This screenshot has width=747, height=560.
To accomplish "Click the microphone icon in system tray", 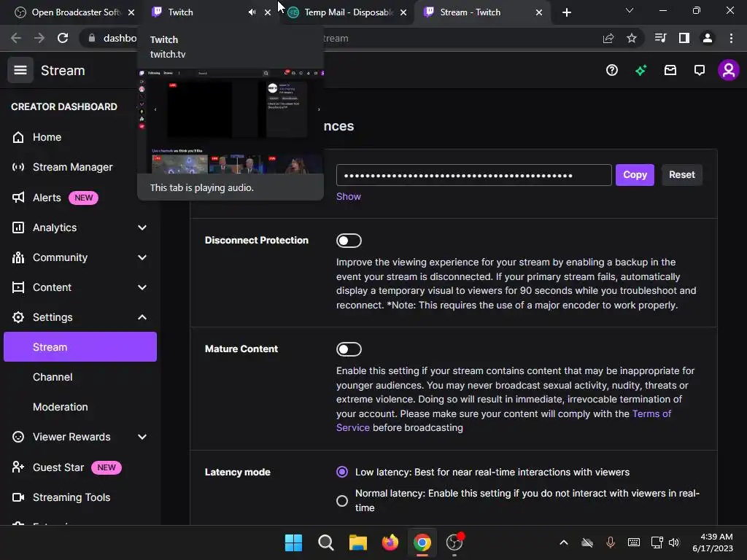I will pyautogui.click(x=611, y=542).
